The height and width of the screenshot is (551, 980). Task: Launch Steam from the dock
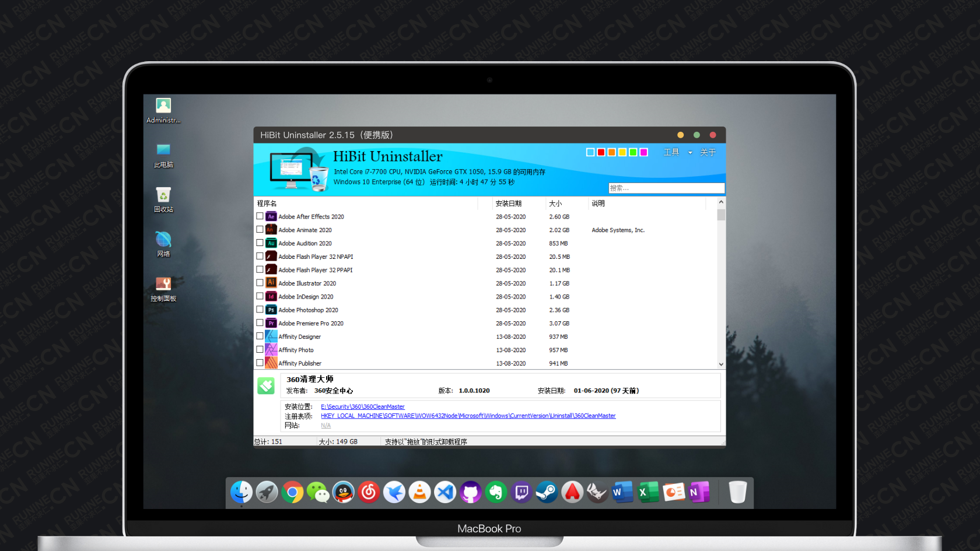[x=547, y=493]
